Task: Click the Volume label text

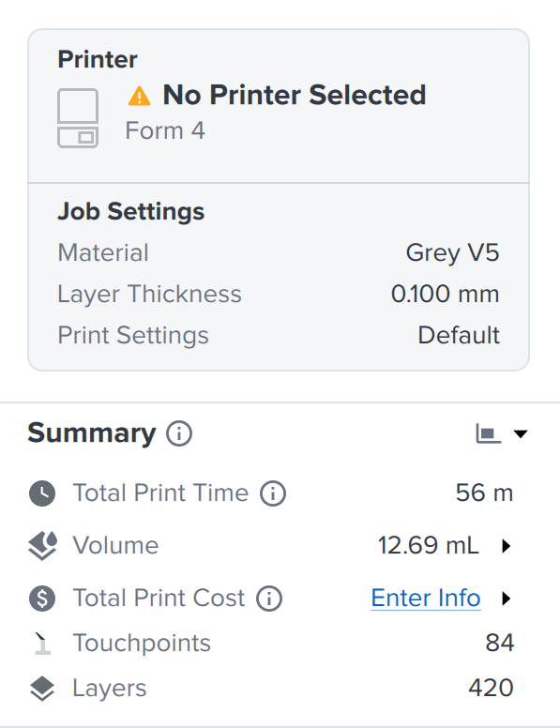Action: (116, 546)
